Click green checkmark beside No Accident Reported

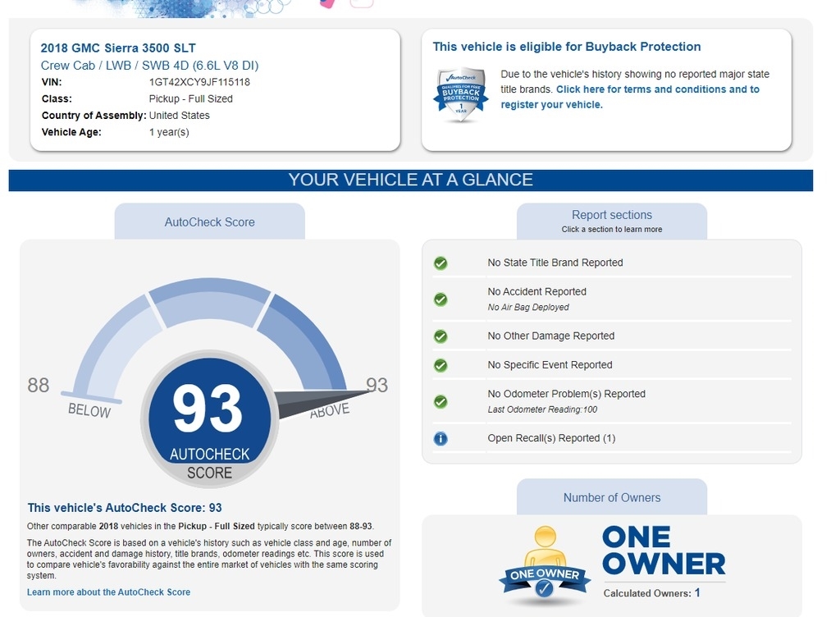click(x=441, y=299)
